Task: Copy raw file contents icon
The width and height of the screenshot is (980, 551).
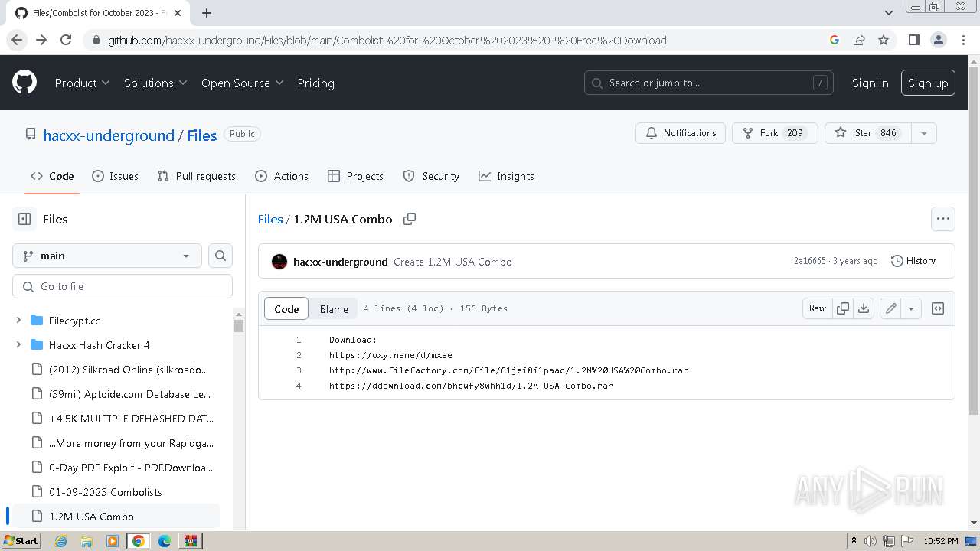Action: tap(843, 308)
